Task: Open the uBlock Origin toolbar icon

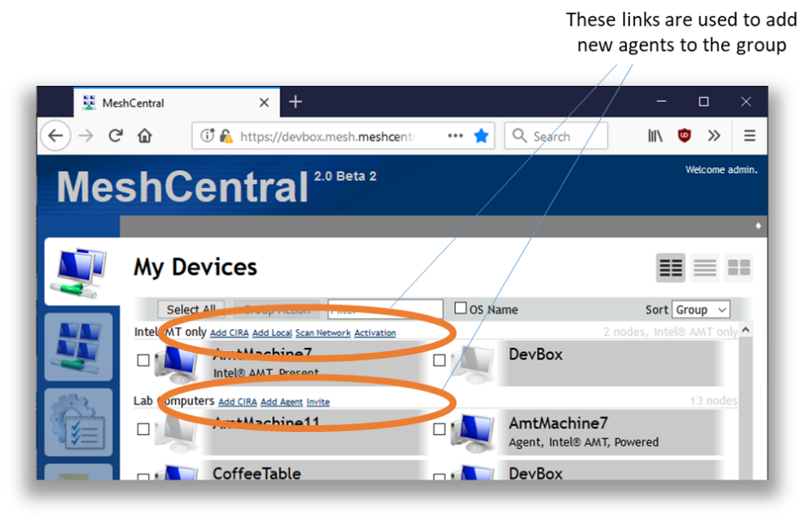Action: [684, 135]
